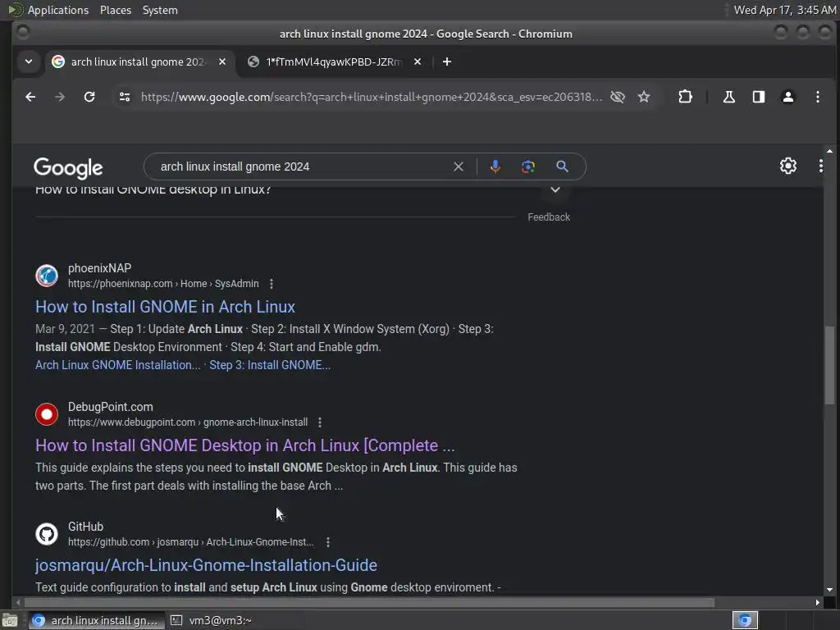Click the scroll up arrow
The width and height of the screenshot is (840, 630).
pos(829,152)
